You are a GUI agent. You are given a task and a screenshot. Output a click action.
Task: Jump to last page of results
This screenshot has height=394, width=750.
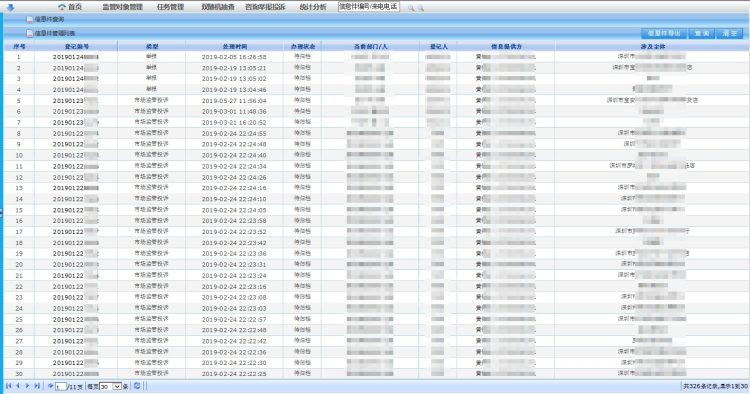[37, 385]
